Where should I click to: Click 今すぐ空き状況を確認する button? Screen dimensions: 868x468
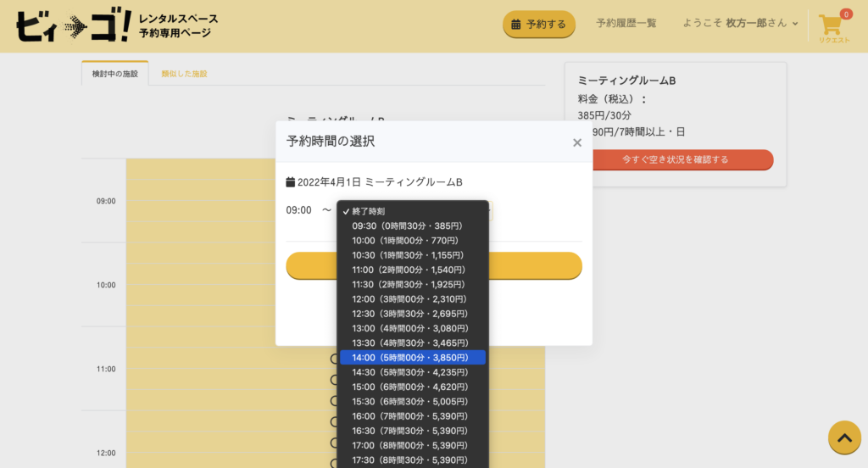tap(675, 159)
